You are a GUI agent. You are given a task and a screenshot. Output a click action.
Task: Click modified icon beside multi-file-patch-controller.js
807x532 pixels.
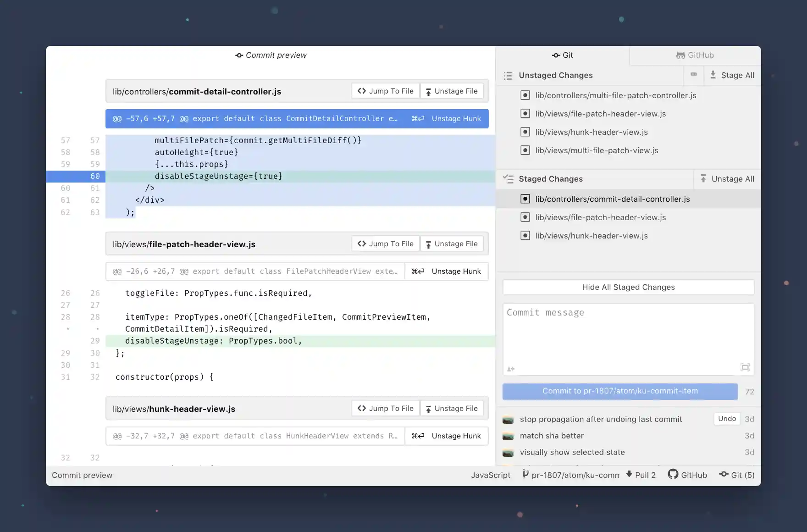(x=525, y=95)
